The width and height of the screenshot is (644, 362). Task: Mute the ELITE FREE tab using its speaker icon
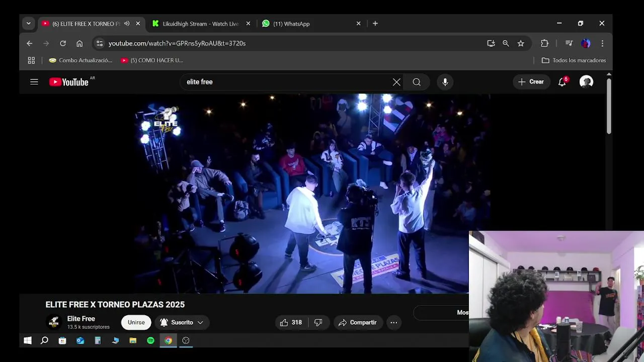127,24
